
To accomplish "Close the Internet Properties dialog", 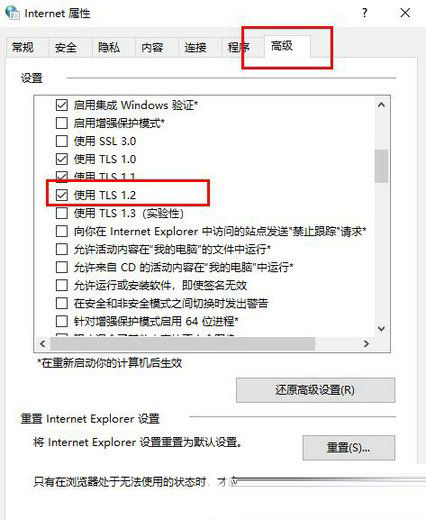I will [x=405, y=13].
